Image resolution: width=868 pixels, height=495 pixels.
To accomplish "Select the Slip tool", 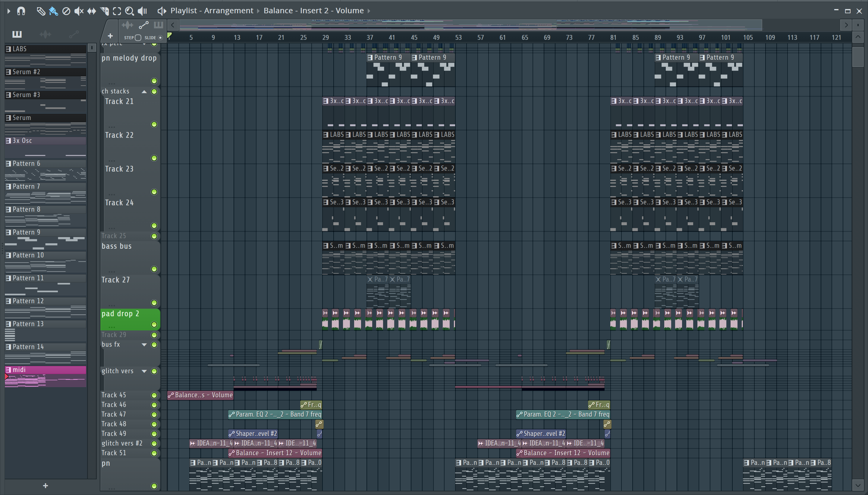I will 91,11.
